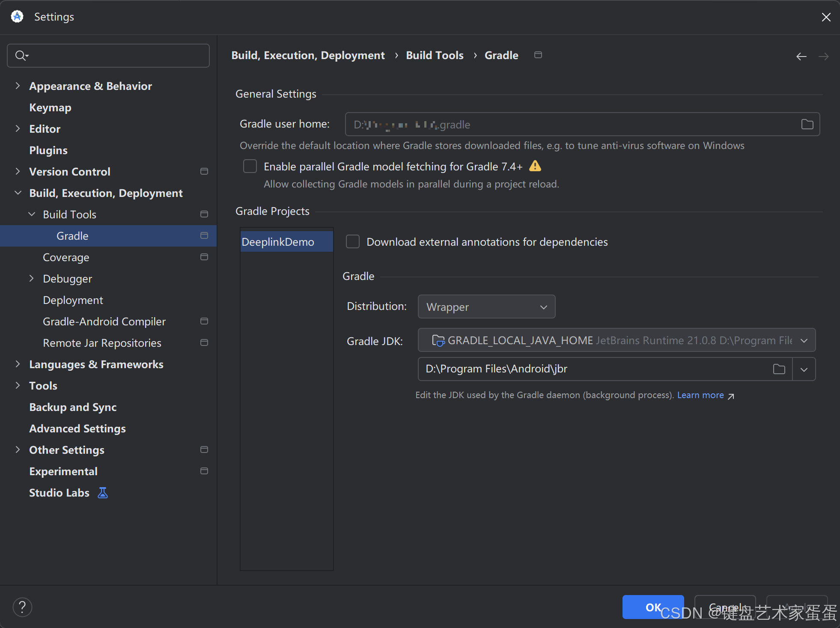The height and width of the screenshot is (628, 840).
Task: Click the project marker icon on Experimental row
Action: [204, 471]
